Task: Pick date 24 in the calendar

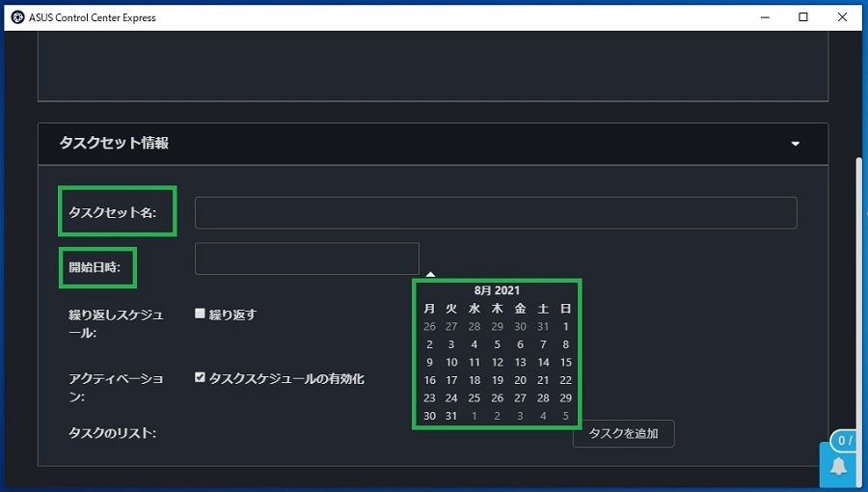Action: click(x=451, y=397)
